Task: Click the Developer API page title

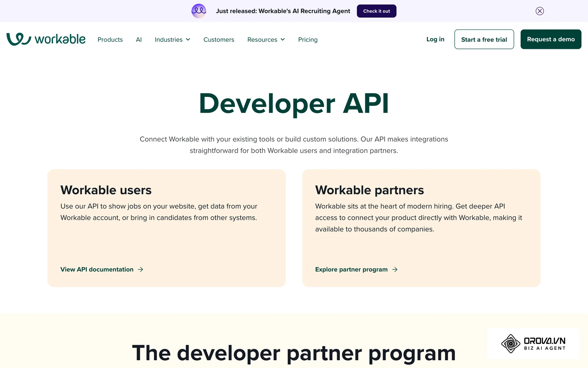Action: pyautogui.click(x=294, y=104)
